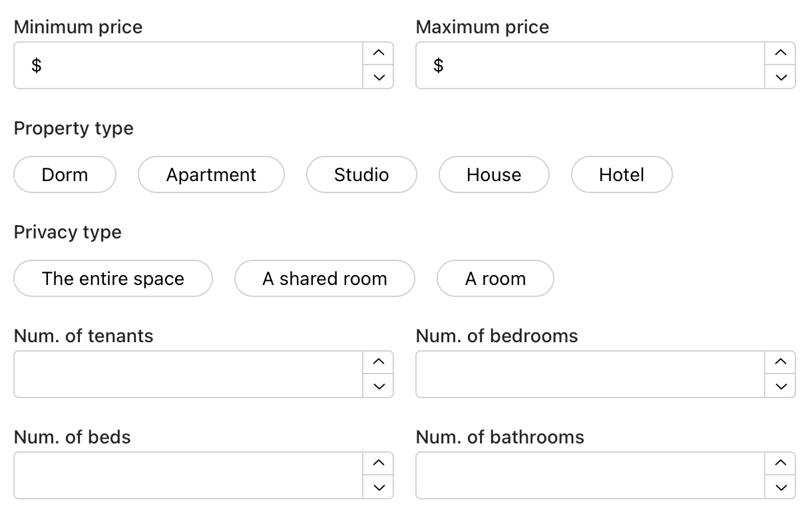
Task: Increase the number of tenants
Action: tap(379, 362)
